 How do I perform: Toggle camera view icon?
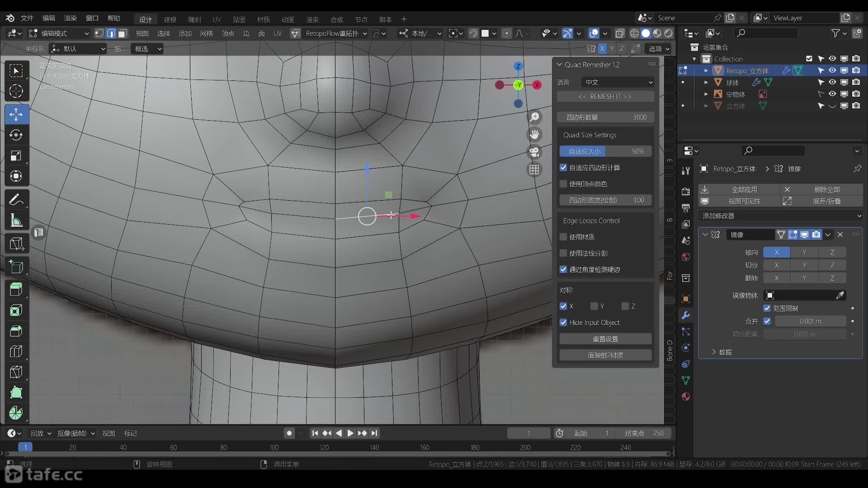click(534, 152)
